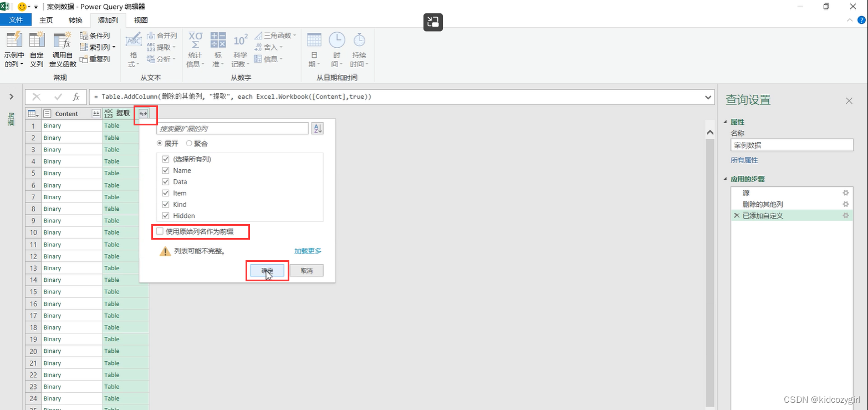Select the 聚合 (Aggregate) radio button

pyautogui.click(x=189, y=143)
